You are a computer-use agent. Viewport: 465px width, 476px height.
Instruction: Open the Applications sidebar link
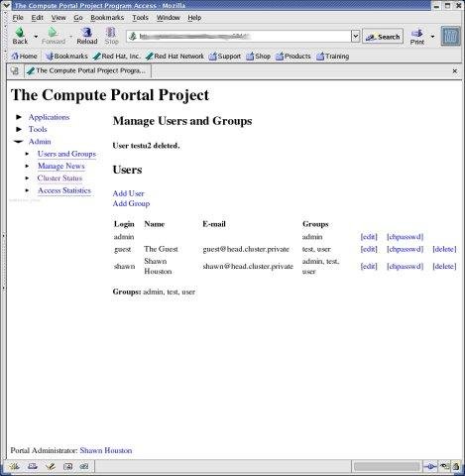49,117
